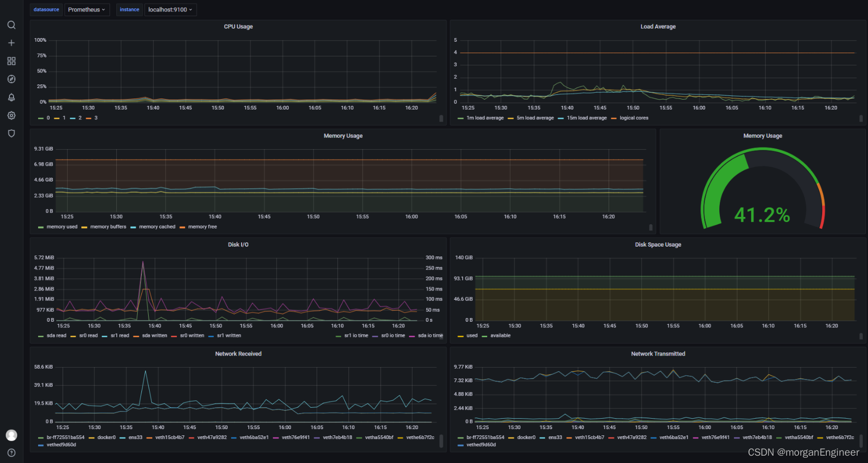
Task: Toggle the memory buffers legend series
Action: tap(108, 227)
